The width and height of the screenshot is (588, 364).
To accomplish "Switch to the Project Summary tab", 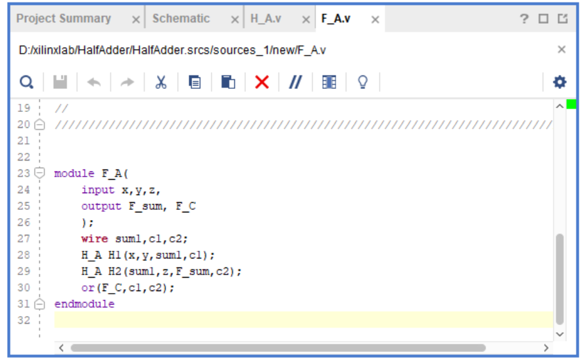I will click(63, 19).
